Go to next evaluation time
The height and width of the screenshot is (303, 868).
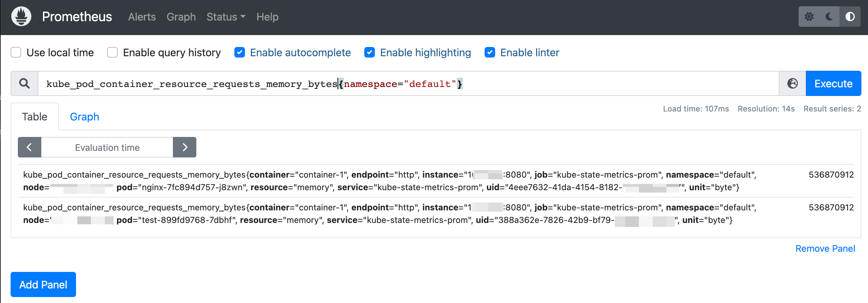coord(185,147)
